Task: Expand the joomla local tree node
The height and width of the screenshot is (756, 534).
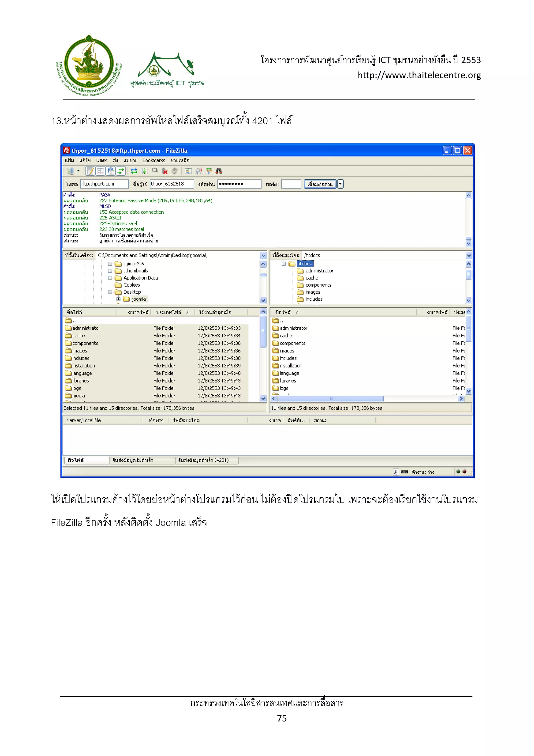Action: pyautogui.click(x=118, y=299)
